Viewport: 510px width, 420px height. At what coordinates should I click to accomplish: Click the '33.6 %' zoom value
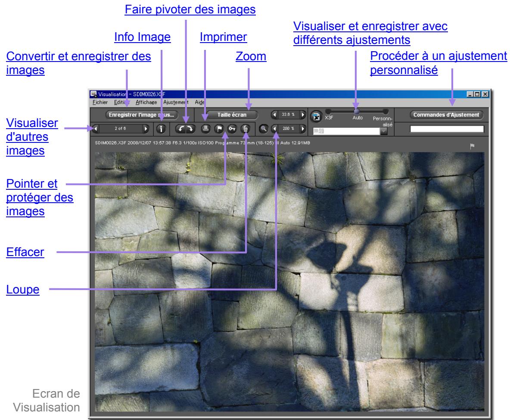[289, 114]
